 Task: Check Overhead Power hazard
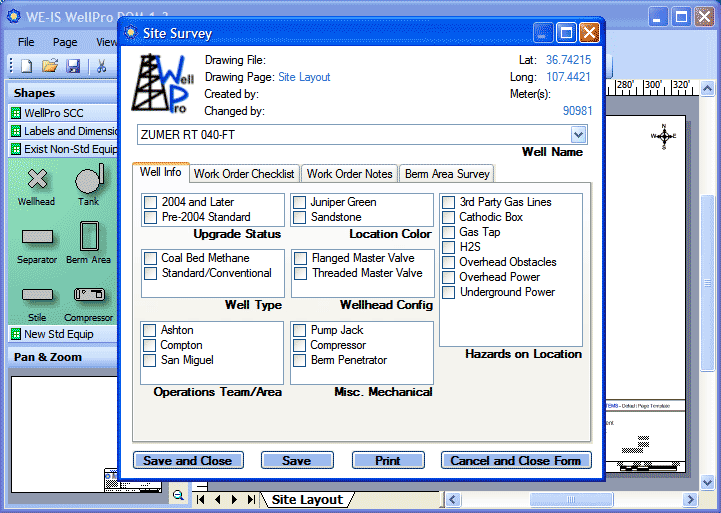tap(448, 277)
